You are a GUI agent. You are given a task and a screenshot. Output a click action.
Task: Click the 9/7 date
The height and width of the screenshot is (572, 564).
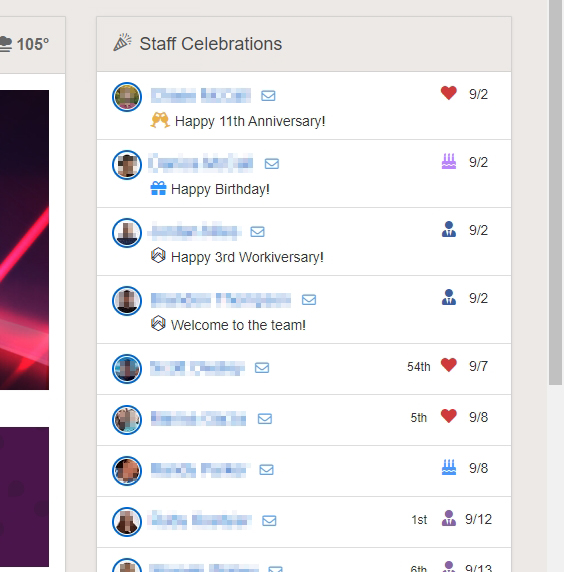click(478, 366)
